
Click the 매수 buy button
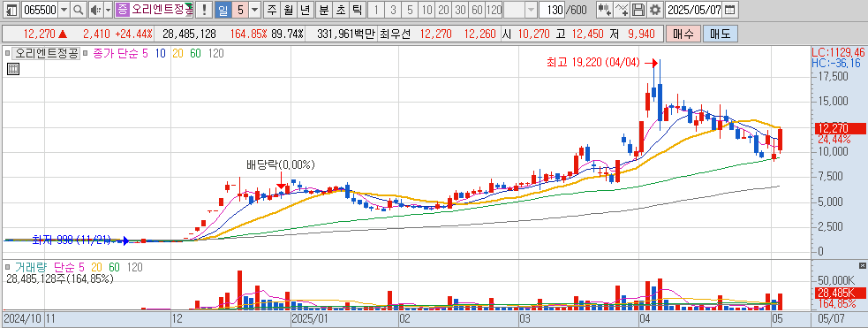point(683,34)
